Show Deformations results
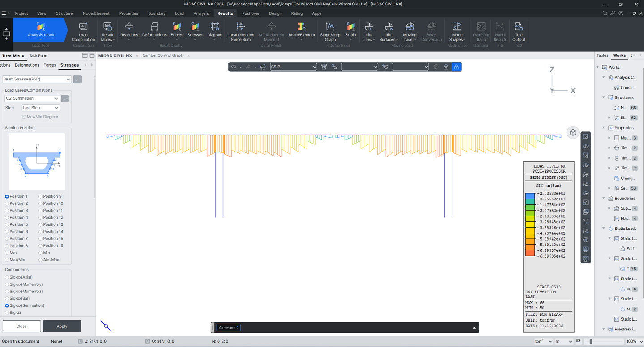Image resolution: width=644 pixels, height=347 pixels. click(x=154, y=31)
